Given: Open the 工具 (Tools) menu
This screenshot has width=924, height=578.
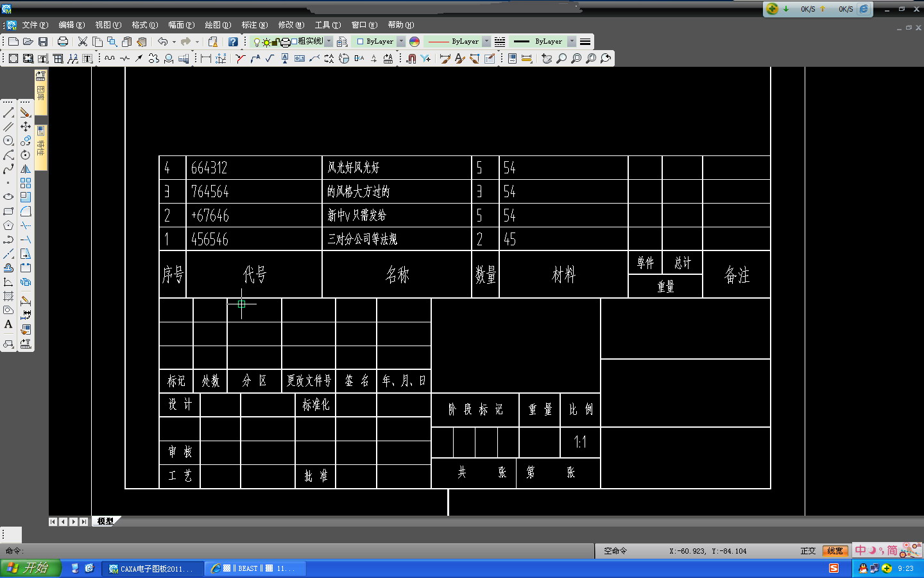Looking at the screenshot, I should 327,25.
